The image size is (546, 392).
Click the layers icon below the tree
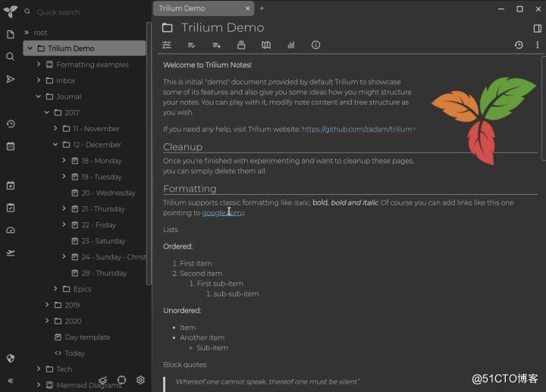tap(102, 380)
